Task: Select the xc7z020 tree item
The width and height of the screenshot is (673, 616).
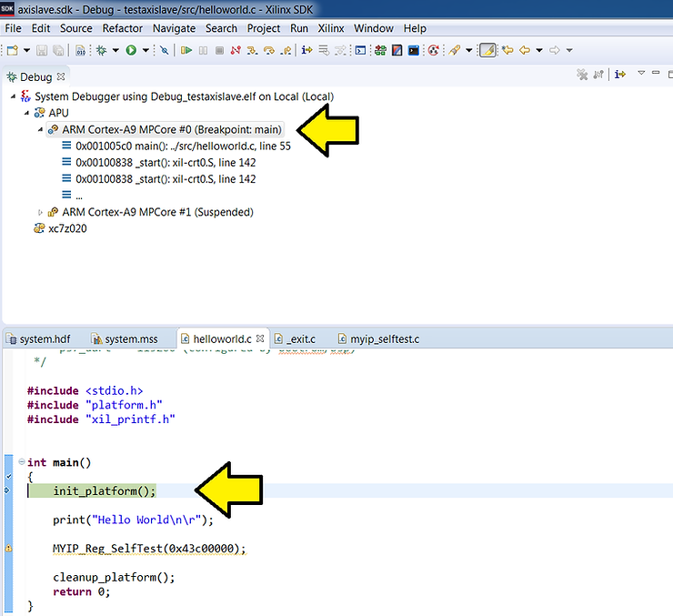Action: coord(60,228)
